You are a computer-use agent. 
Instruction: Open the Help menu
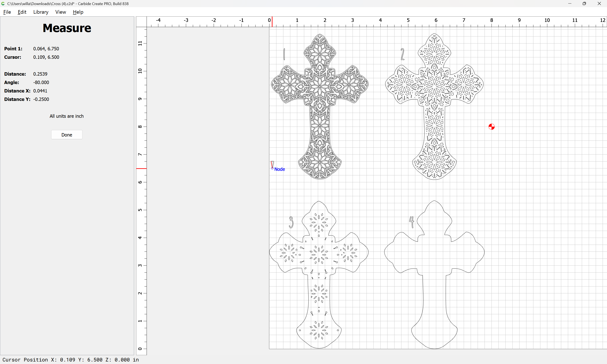pyautogui.click(x=78, y=12)
